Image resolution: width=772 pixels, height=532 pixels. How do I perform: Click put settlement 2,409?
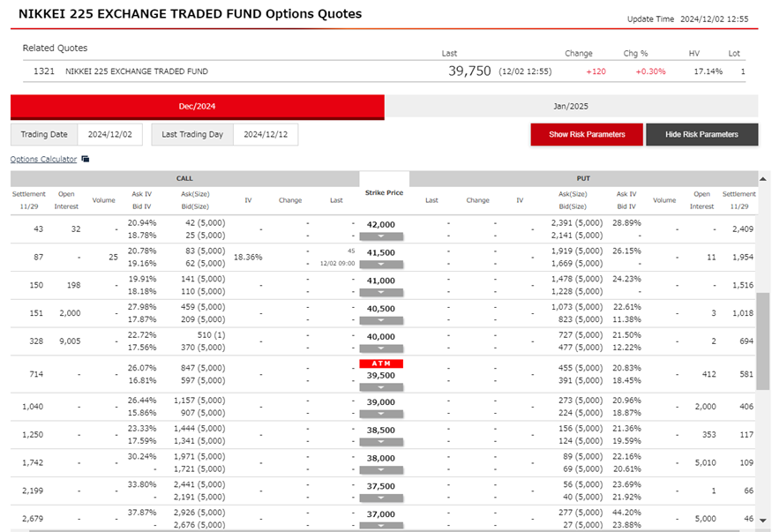tap(743, 229)
